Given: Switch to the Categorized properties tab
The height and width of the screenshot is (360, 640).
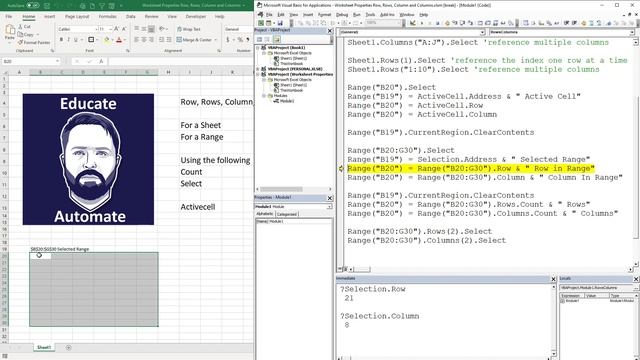Looking at the screenshot, I should tap(287, 214).
